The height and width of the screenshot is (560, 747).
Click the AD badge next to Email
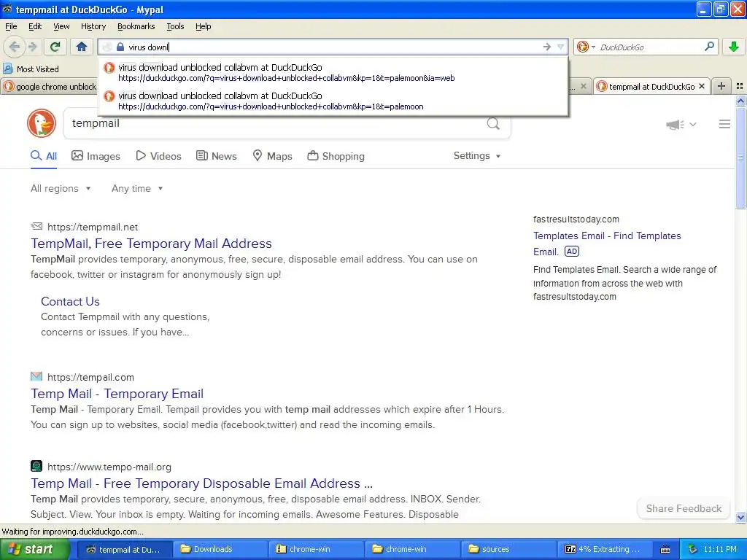click(x=572, y=252)
